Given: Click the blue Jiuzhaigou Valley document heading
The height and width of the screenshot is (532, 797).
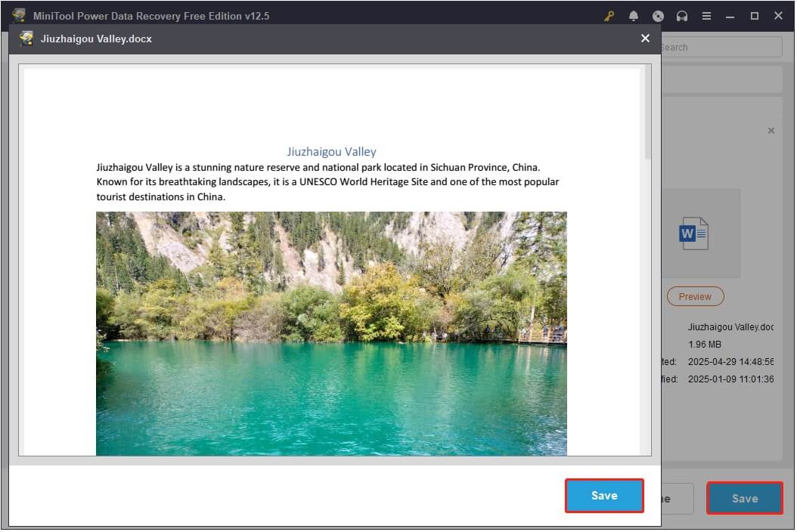Looking at the screenshot, I should click(x=331, y=152).
